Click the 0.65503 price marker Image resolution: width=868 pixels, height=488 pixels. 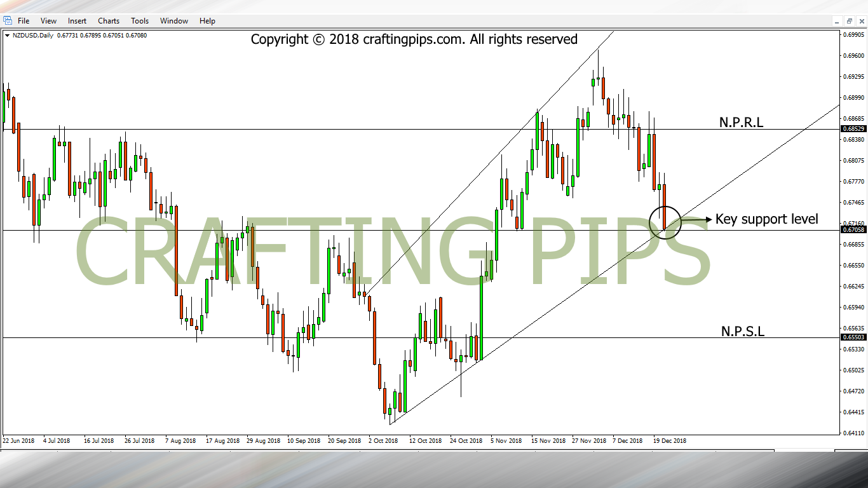pyautogui.click(x=853, y=337)
